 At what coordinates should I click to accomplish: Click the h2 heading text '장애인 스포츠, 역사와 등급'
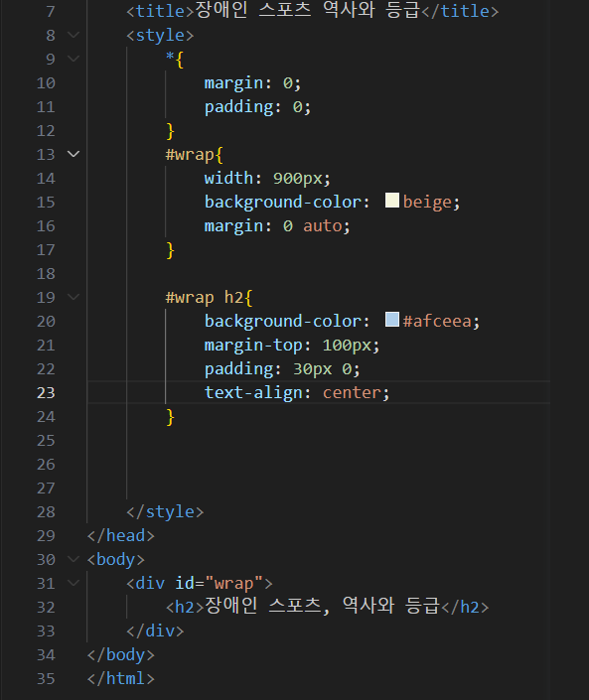[x=323, y=607]
